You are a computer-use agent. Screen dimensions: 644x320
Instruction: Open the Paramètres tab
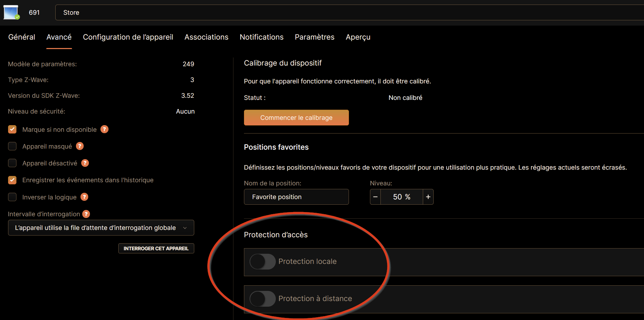[x=315, y=37]
